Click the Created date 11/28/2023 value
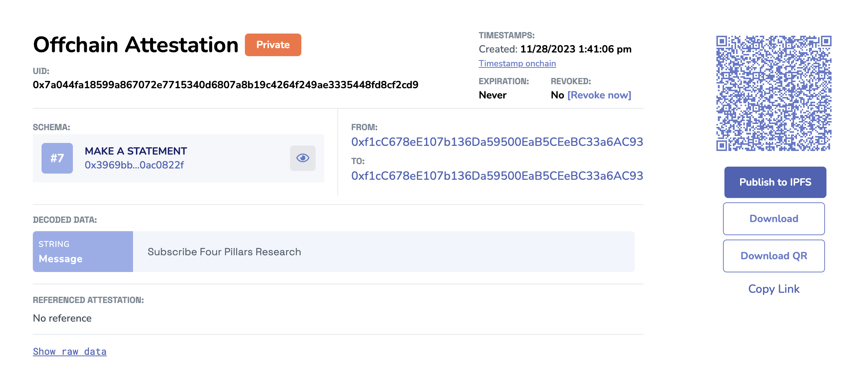Screen dimensions: 868x369 (575, 49)
